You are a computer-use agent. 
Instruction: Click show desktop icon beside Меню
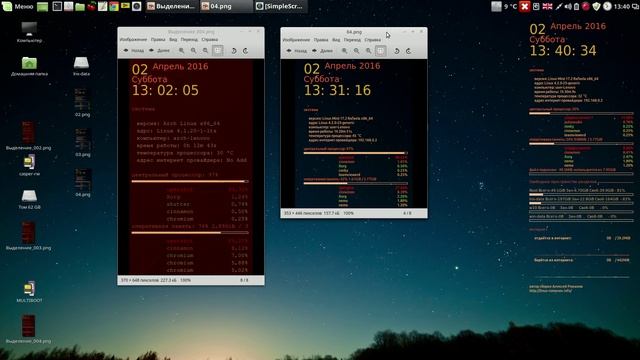42,6
